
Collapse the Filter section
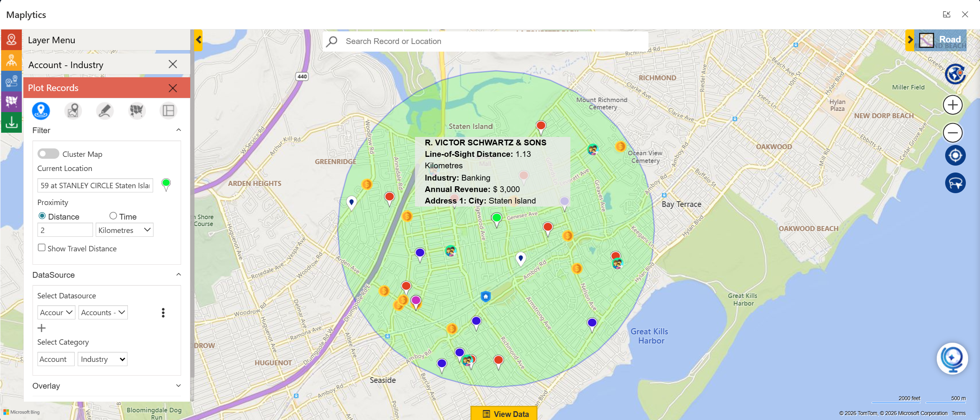178,130
